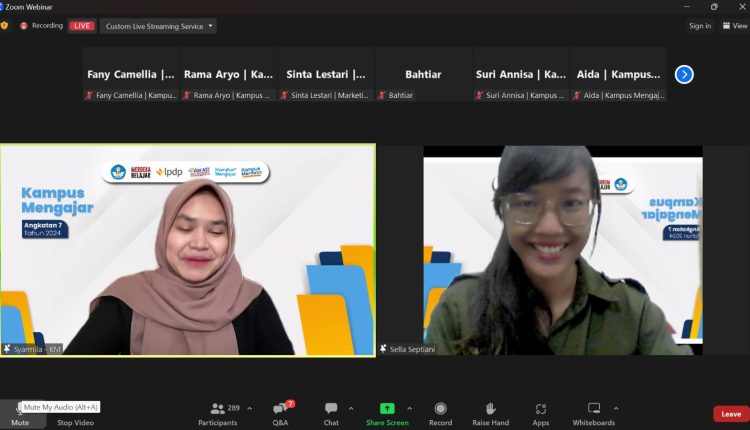
Task: Open the Apps panel
Action: coord(541,414)
